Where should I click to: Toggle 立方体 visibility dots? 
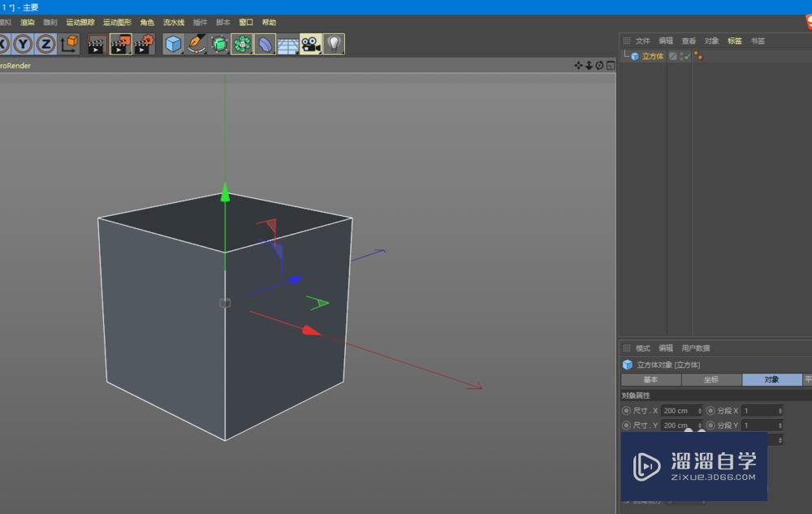point(681,56)
